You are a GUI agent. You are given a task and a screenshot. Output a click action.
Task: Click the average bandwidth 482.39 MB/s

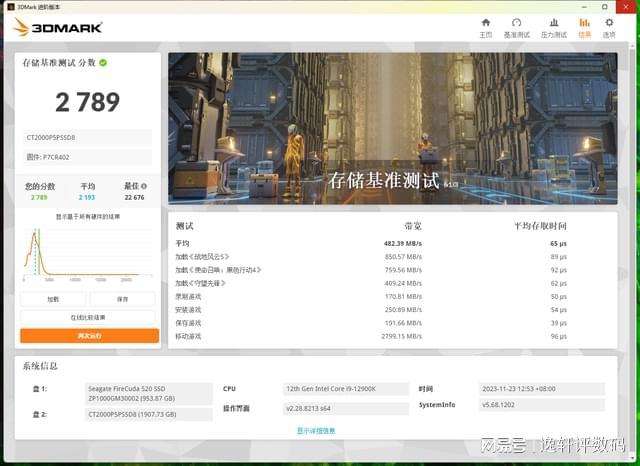tap(403, 244)
